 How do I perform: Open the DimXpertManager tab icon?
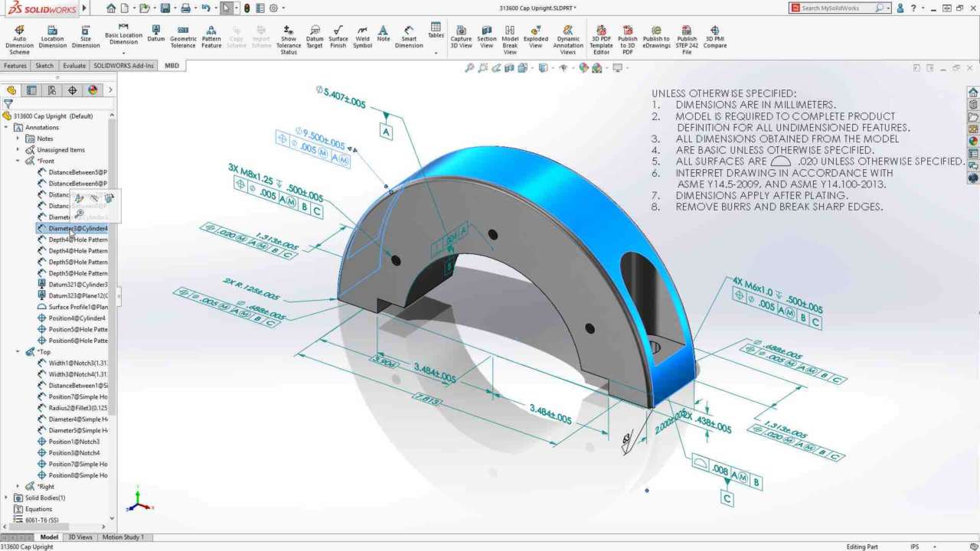point(73,90)
